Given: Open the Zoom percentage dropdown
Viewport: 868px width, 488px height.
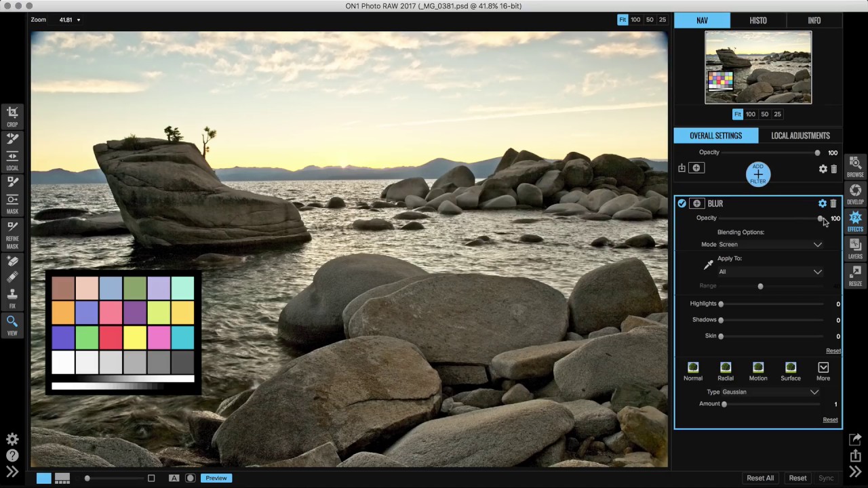Looking at the screenshot, I should point(70,20).
